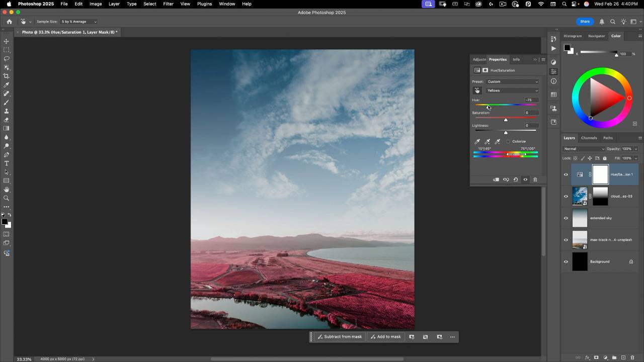The height and width of the screenshot is (362, 644).
Task: Activate the Eraser tool
Action: pos(7,120)
